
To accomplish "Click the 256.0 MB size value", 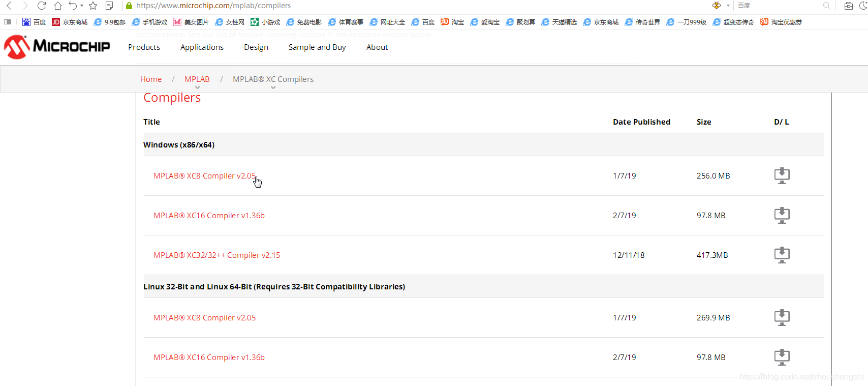I will (x=713, y=175).
